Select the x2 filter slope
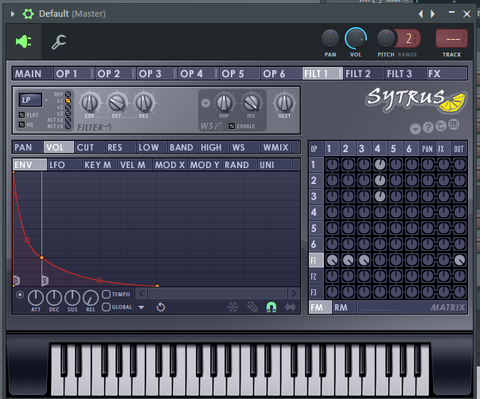Screen dimensions: 480x399 [x=68, y=107]
